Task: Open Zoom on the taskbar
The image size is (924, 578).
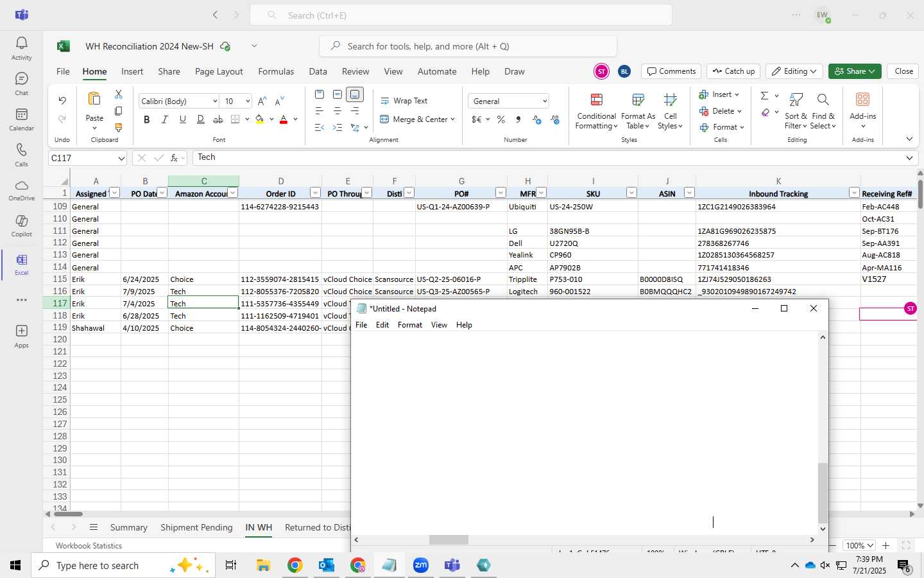Action: coord(420,565)
